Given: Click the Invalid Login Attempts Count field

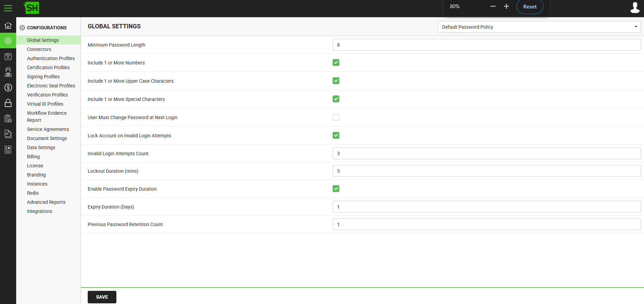Looking at the screenshot, I should point(486,154).
